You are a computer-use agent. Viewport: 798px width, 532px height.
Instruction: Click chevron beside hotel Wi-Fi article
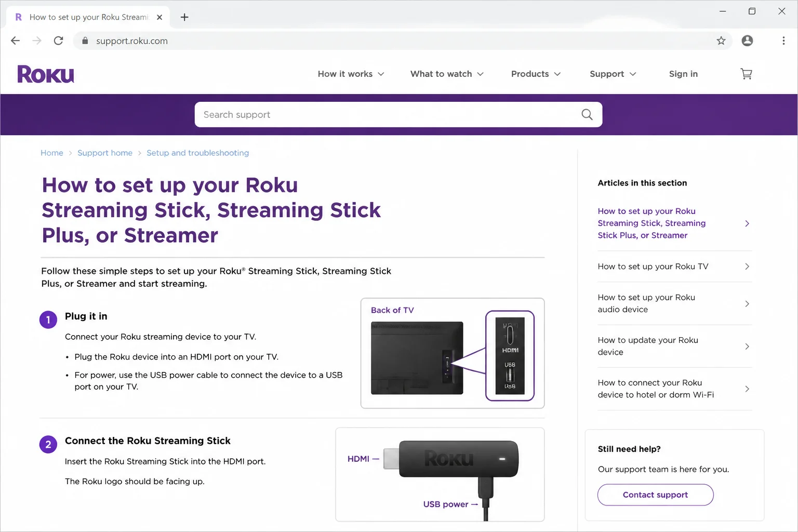click(747, 389)
